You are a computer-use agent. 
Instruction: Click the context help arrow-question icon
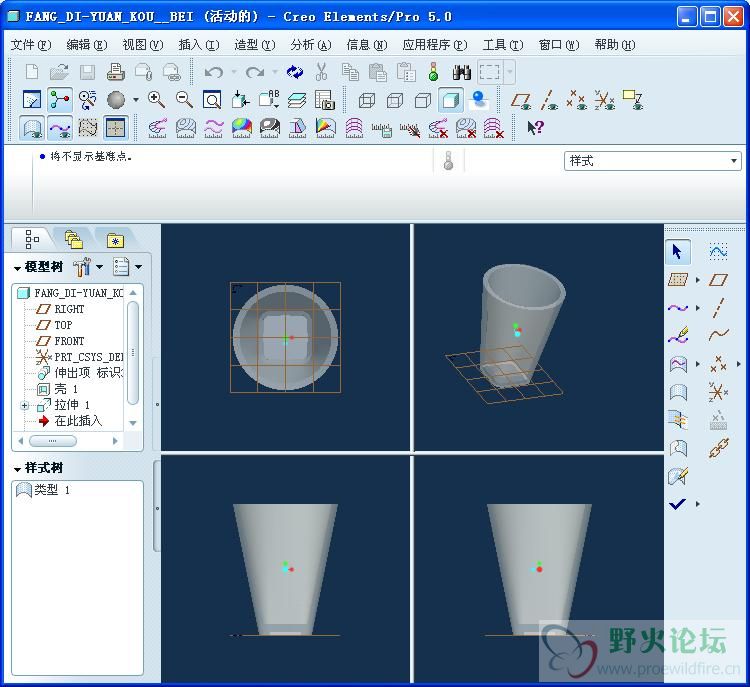(535, 127)
